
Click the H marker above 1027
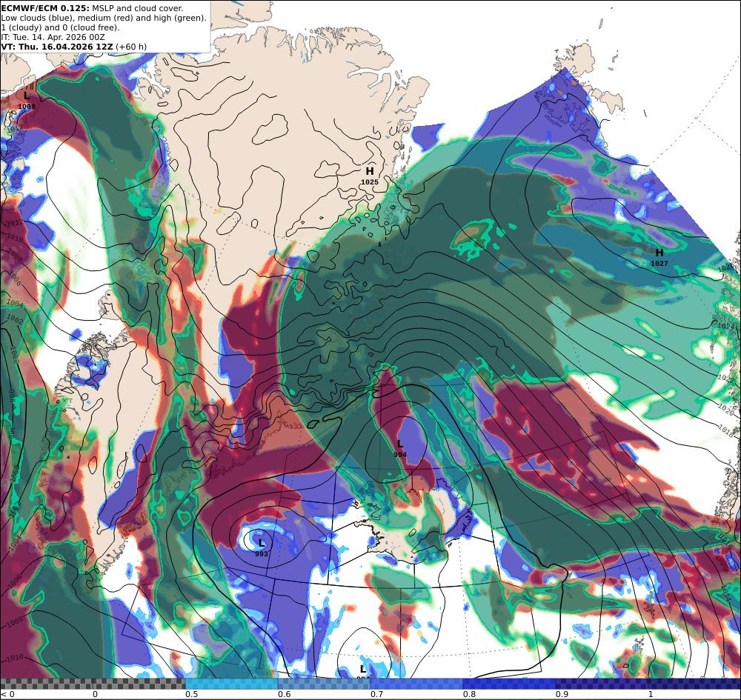(x=659, y=253)
